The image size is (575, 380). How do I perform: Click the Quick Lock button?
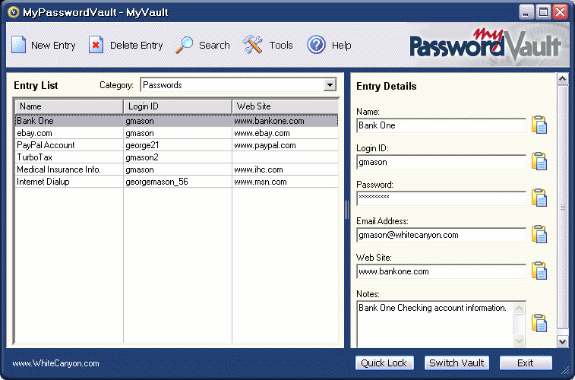(x=384, y=363)
